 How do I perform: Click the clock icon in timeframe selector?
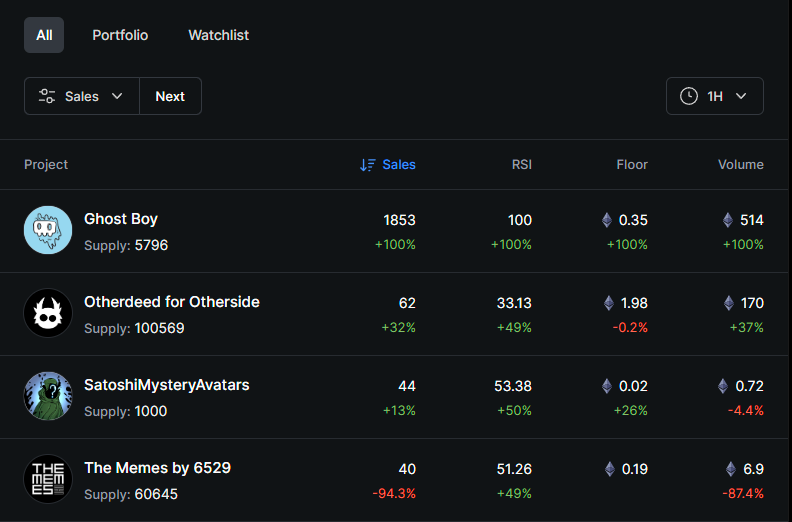click(x=689, y=96)
